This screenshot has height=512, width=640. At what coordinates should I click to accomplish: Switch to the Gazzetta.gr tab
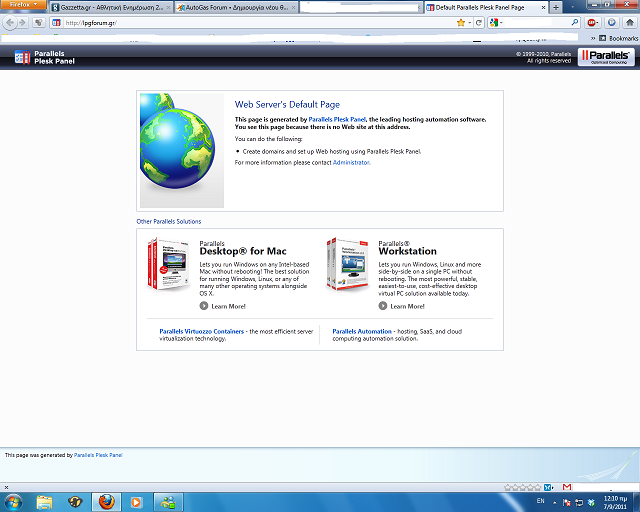click(111, 7)
